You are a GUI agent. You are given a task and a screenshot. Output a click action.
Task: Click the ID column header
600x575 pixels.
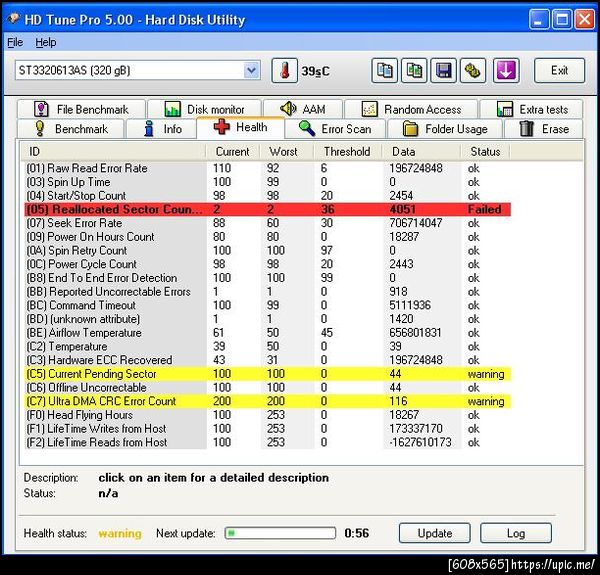coord(113,151)
